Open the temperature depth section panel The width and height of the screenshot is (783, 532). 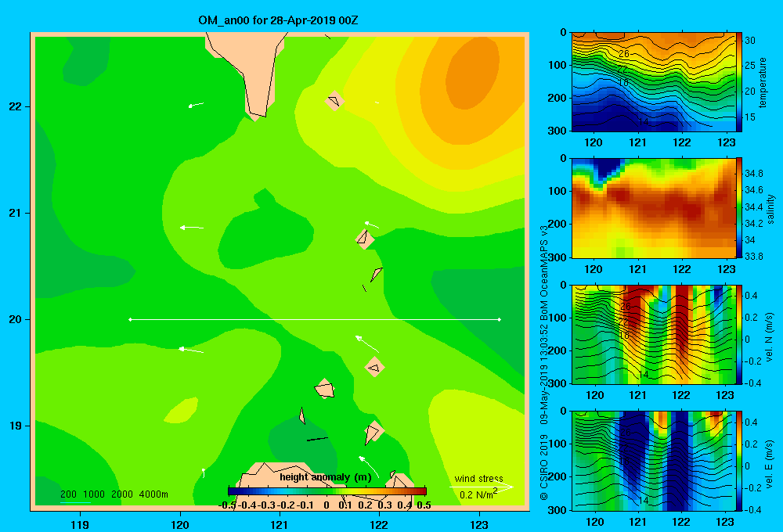653,82
